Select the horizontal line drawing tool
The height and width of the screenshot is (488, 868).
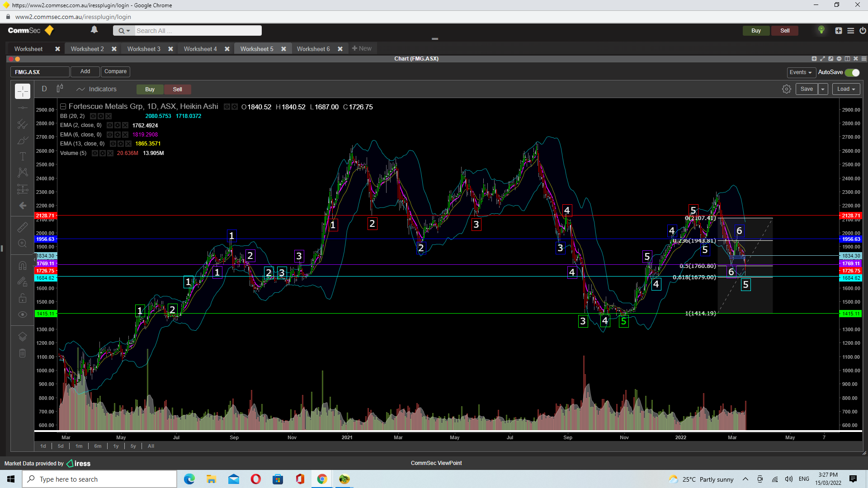click(23, 108)
